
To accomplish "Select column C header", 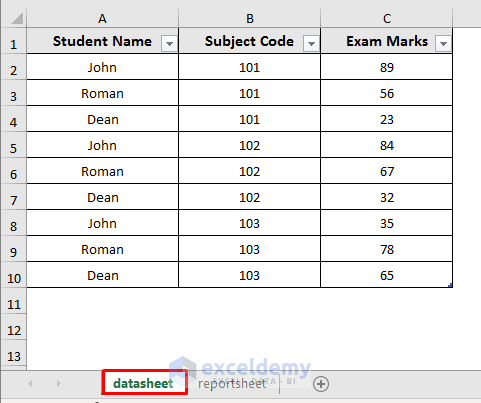I will (387, 18).
